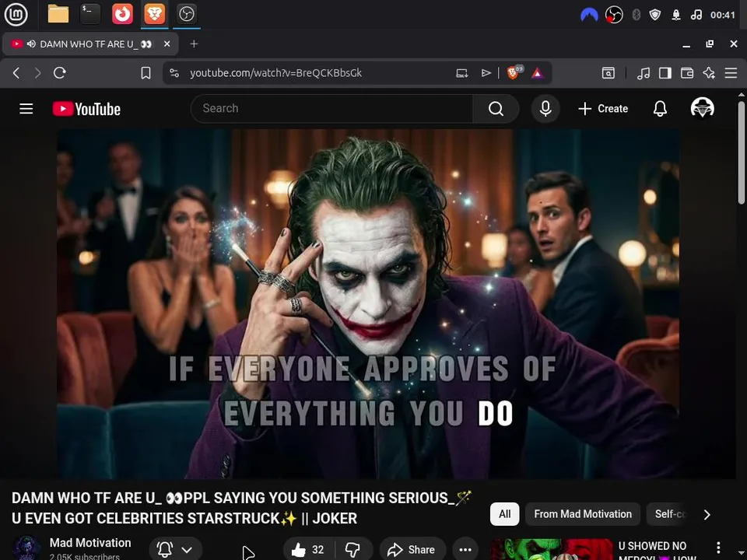
Task: Select the DAMN WHO TF ARE U browser tab
Action: coord(90,44)
